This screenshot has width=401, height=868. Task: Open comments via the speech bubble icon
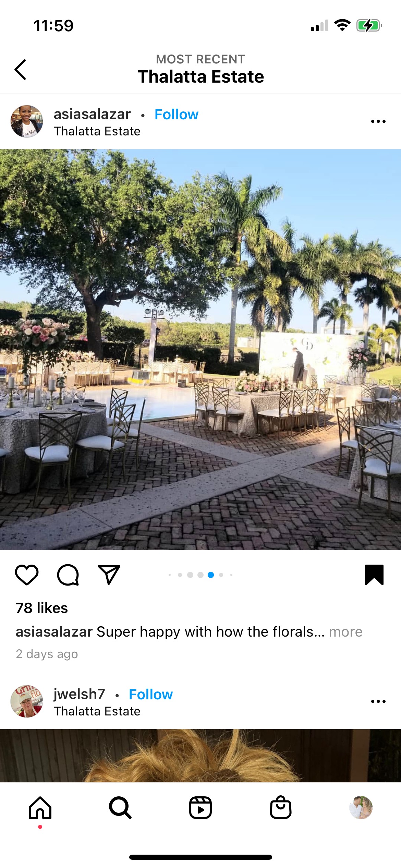tap(68, 575)
